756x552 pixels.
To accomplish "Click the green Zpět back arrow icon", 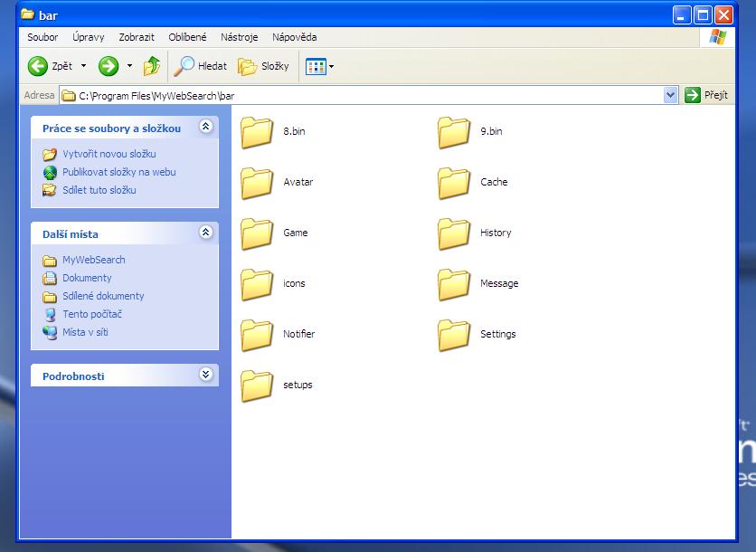I will point(38,66).
